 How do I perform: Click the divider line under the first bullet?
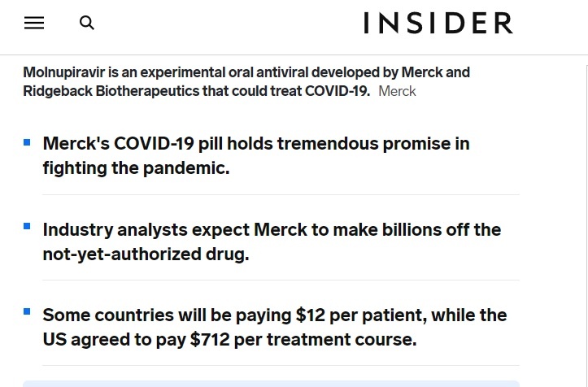click(281, 194)
